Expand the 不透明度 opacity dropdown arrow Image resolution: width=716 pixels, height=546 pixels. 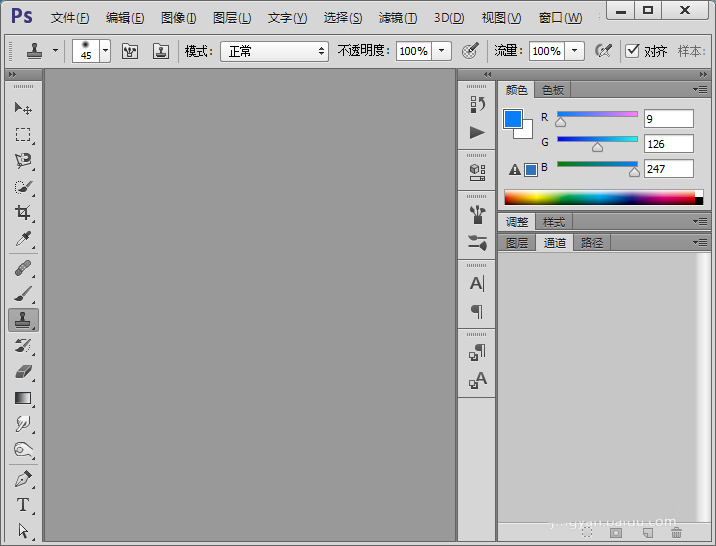coord(441,51)
